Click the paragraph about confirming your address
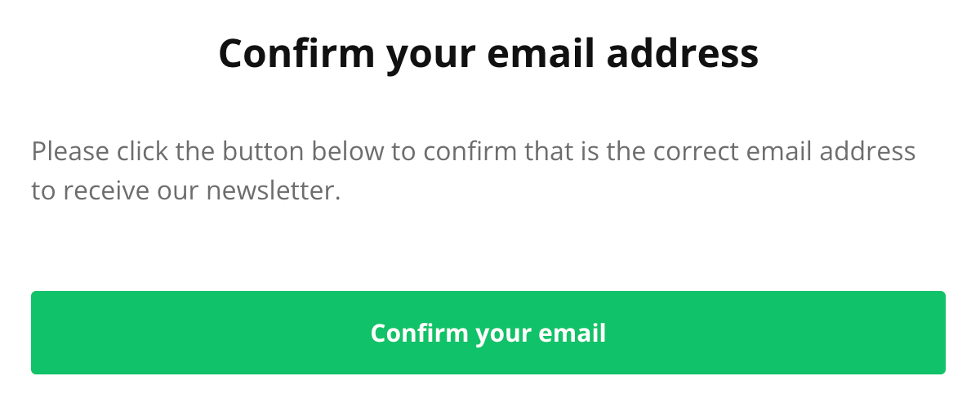This screenshot has height=412, width=980. 473,172
